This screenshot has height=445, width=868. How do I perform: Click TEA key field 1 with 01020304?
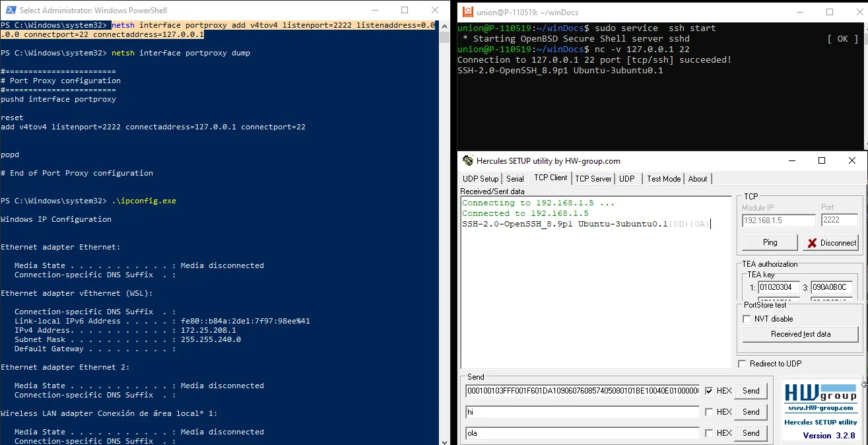[x=778, y=287]
